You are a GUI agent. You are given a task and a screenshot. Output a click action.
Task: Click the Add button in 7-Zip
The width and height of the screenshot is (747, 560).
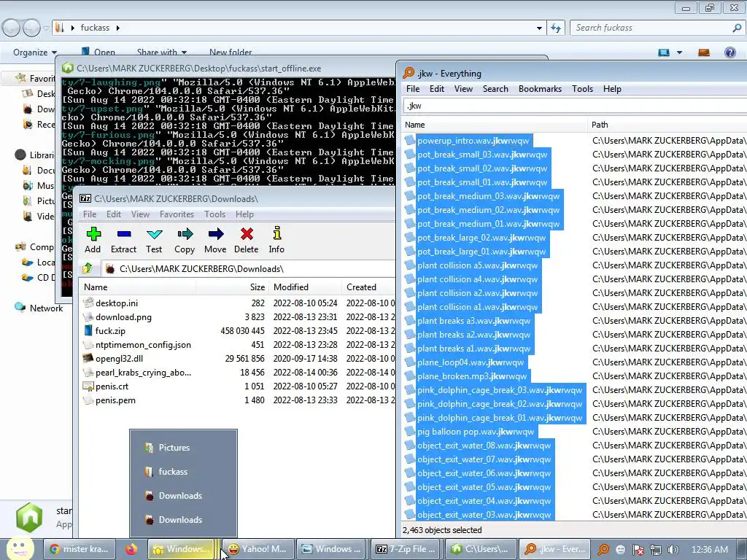pyautogui.click(x=93, y=241)
